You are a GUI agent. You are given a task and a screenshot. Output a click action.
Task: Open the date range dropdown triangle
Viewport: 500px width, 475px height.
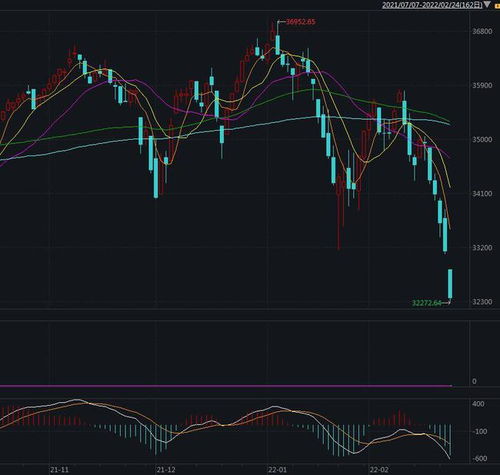(487, 5)
